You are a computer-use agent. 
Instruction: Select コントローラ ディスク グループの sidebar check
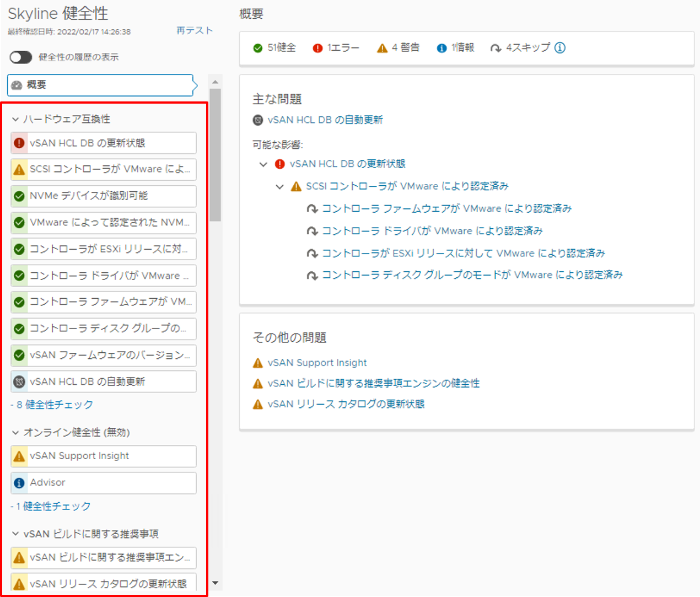coord(104,329)
